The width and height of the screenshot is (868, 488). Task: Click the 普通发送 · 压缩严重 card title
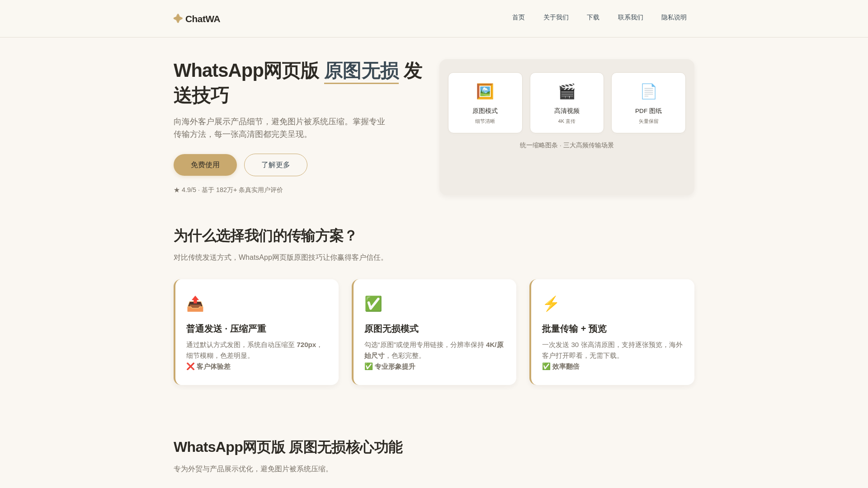[226, 329]
